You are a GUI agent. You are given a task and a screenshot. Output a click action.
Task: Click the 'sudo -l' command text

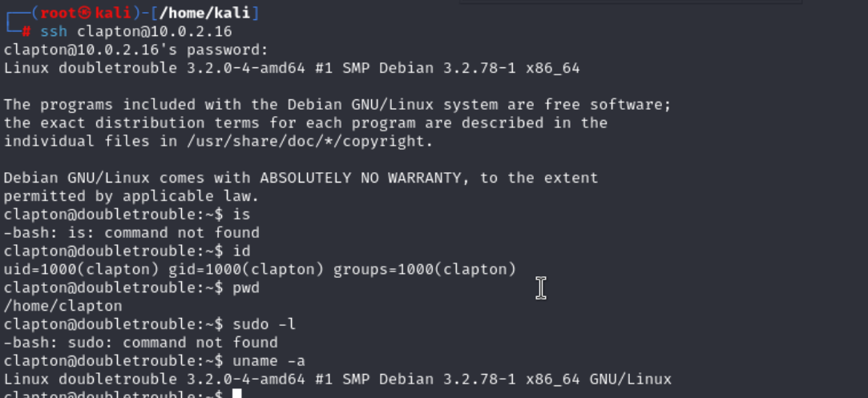(264, 324)
